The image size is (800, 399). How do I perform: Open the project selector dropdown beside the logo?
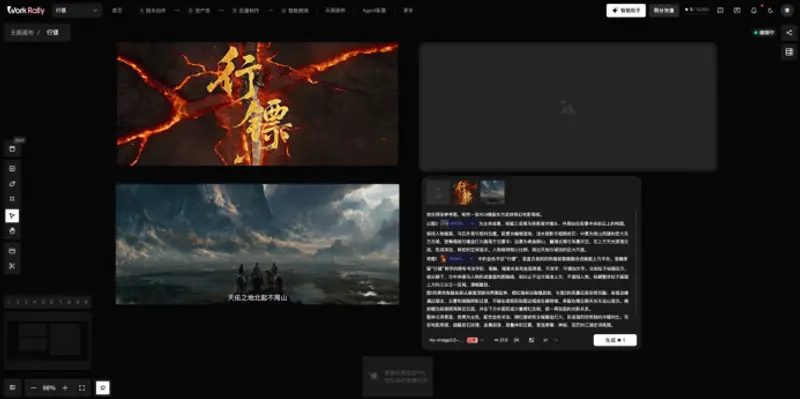(77, 10)
